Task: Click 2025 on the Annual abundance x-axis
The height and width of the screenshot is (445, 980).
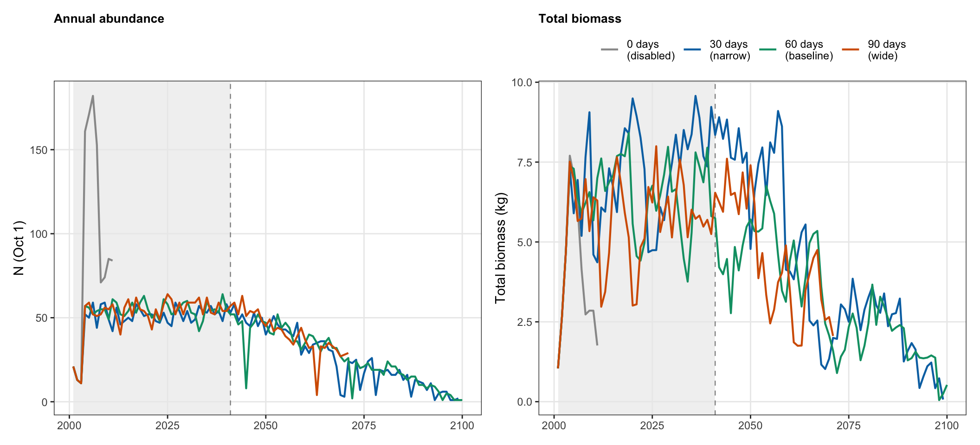Action: point(168,426)
